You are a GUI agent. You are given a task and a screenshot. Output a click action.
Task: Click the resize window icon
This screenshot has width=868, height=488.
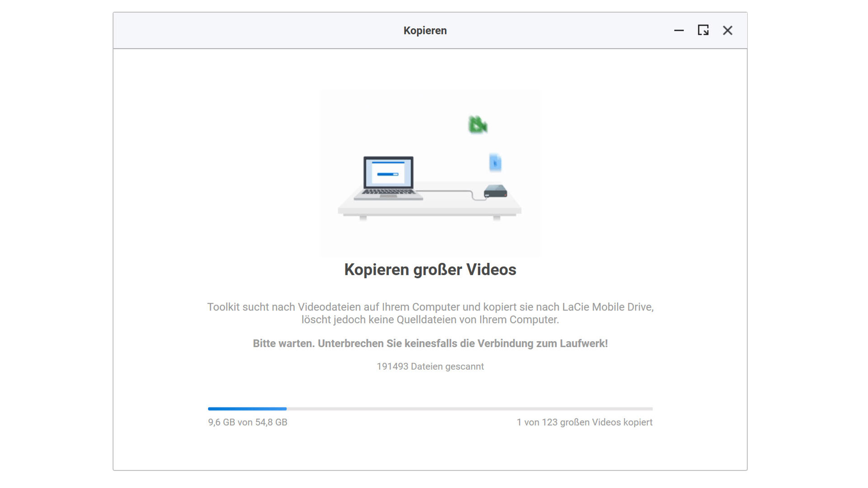(703, 30)
